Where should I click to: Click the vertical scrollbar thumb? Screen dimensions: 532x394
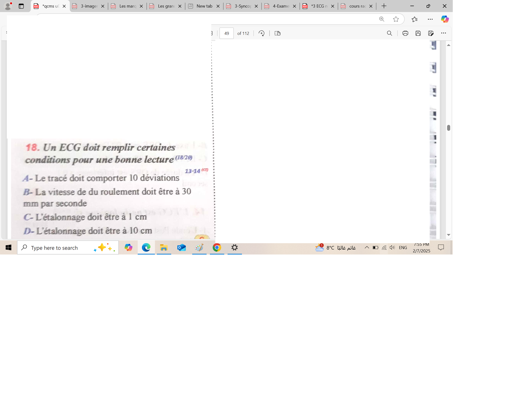[x=449, y=128]
